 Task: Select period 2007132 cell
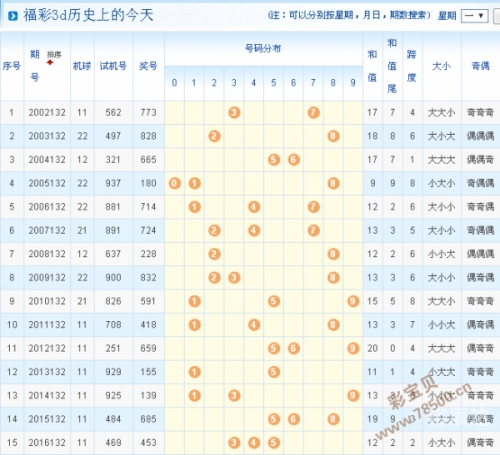47,230
